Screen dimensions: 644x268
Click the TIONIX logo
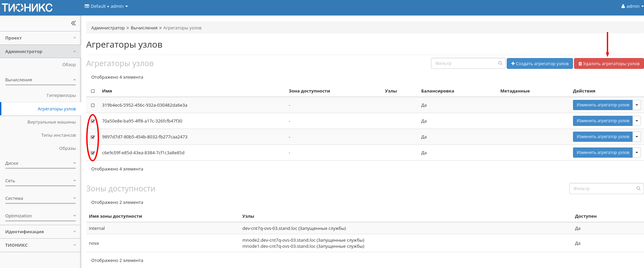point(27,7)
